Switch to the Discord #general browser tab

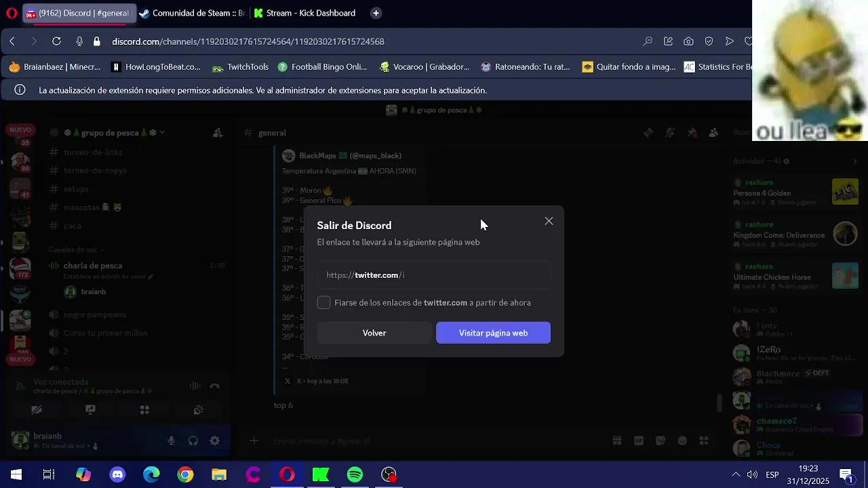(x=78, y=13)
